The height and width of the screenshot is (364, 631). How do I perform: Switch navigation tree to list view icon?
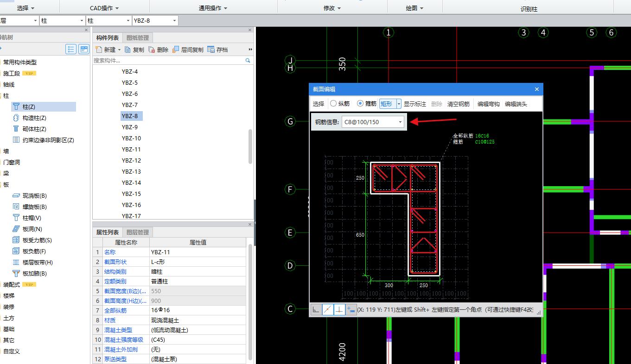pos(71,49)
